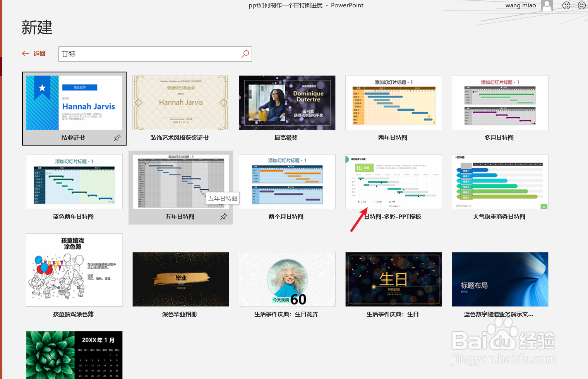Open the 结业证书 template thumbnail

coord(74,103)
